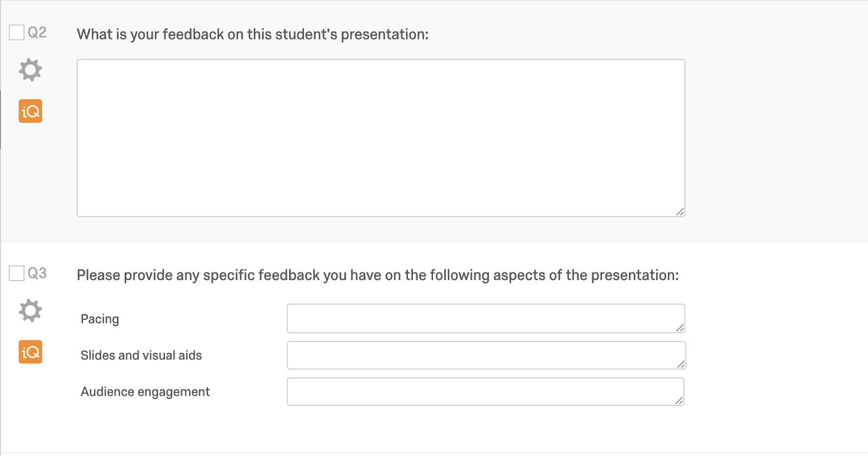
Task: Select the Q2 question text to edit
Action: 252,35
